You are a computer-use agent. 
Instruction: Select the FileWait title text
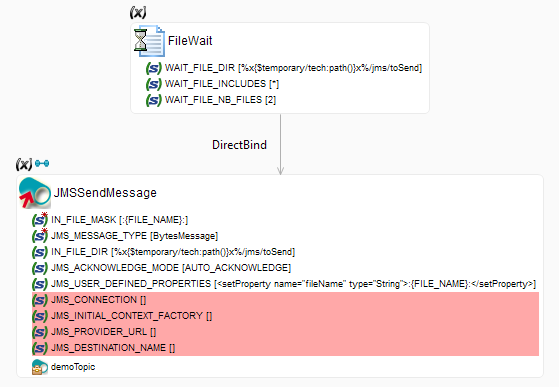(x=190, y=41)
